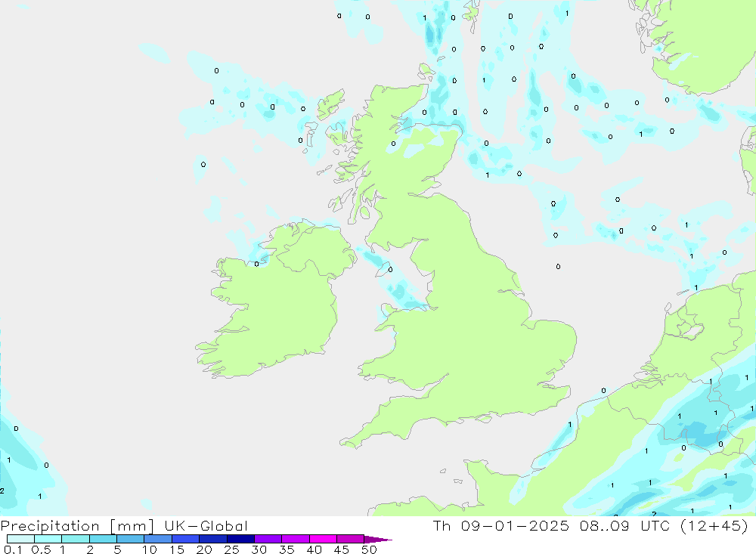
Task: Click the '25' legend scale label
Action: click(231, 549)
